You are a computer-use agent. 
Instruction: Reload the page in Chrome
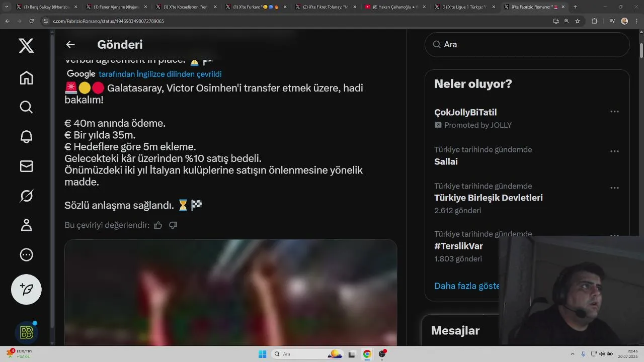pos(32,21)
